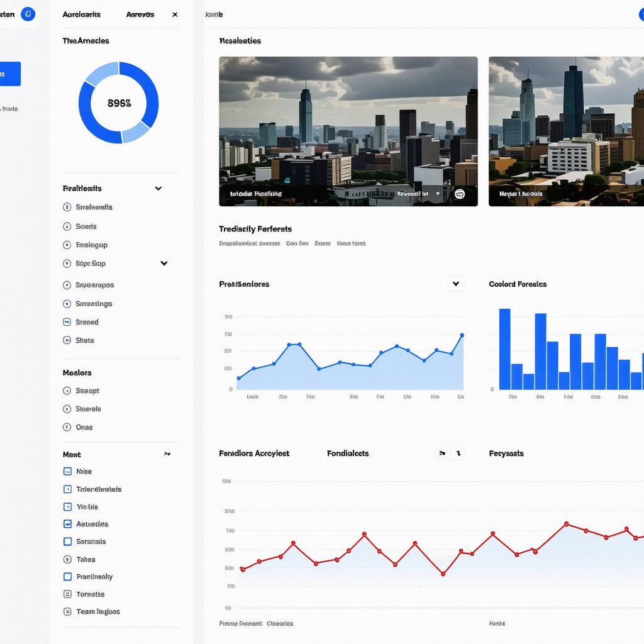Click the left arrow button above red chart
The image size is (644, 644).
(442, 453)
